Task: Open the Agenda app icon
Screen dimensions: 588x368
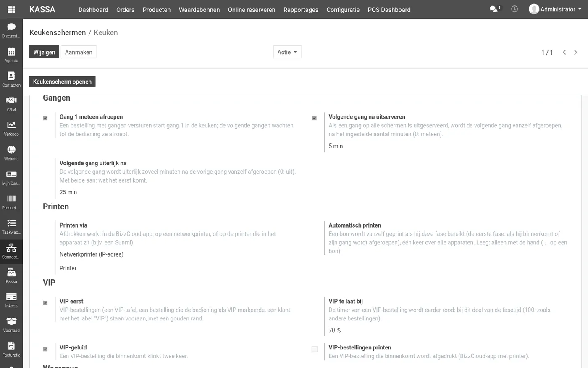Action: pyautogui.click(x=11, y=55)
